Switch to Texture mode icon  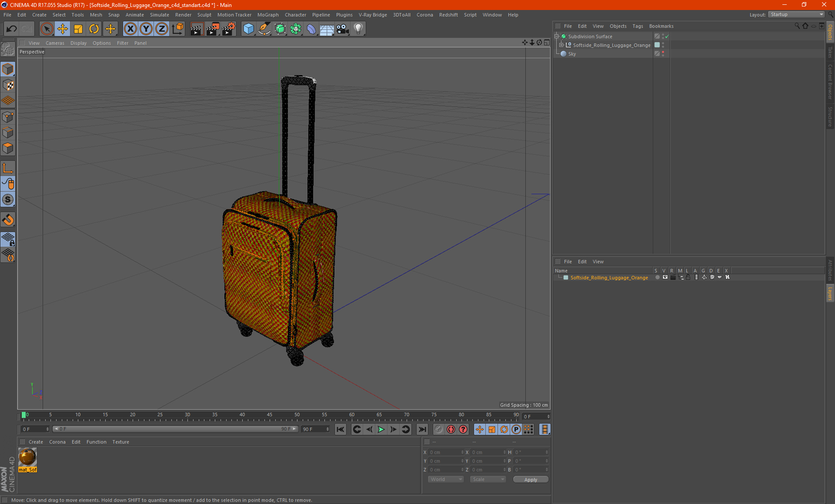8,85
